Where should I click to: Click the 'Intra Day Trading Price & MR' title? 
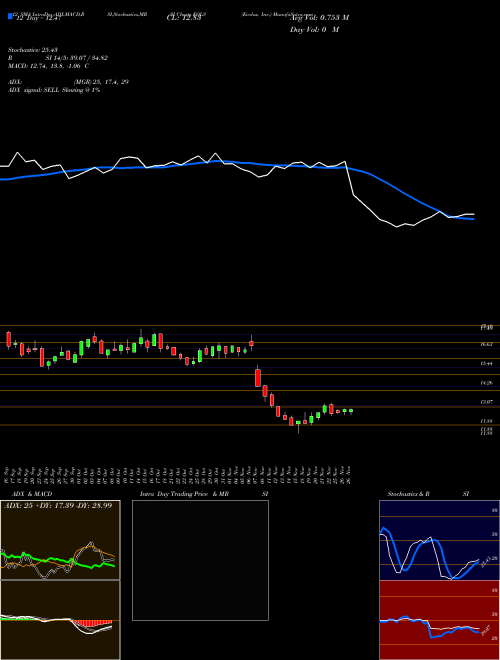pyautogui.click(x=185, y=494)
